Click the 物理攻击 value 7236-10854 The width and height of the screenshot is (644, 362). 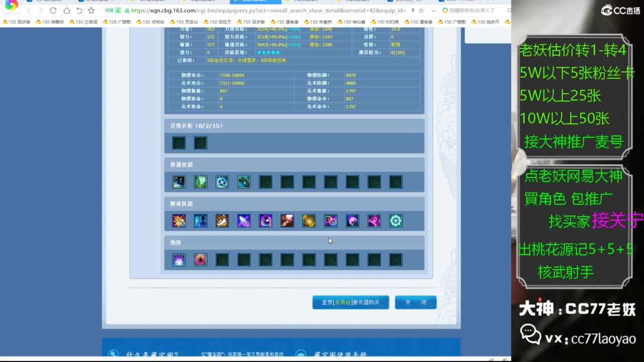pos(232,75)
